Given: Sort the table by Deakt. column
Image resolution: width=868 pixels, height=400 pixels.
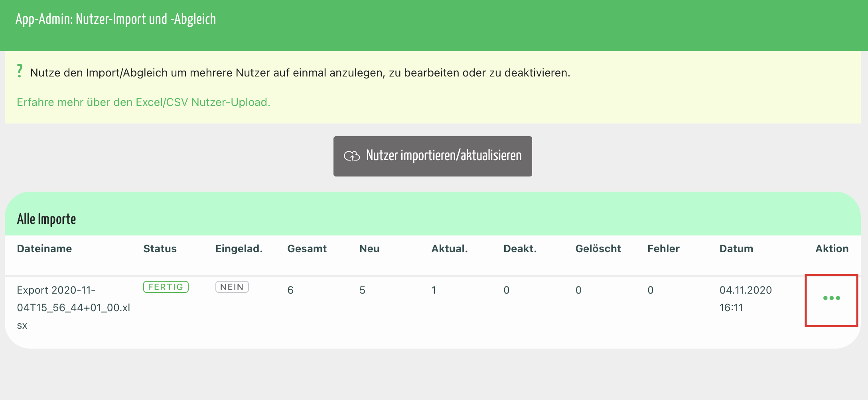Looking at the screenshot, I should point(520,248).
